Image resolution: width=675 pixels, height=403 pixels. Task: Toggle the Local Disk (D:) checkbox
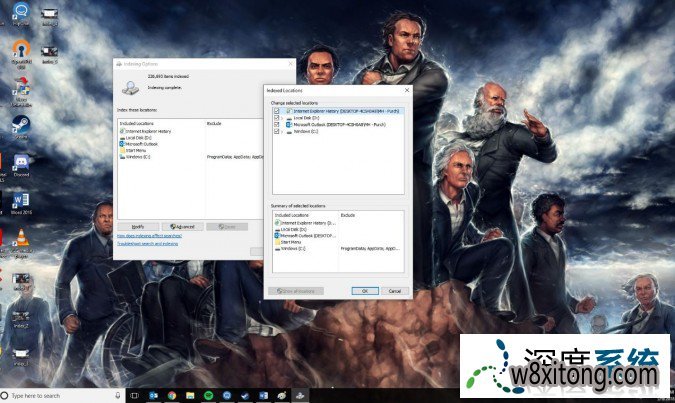point(277,118)
